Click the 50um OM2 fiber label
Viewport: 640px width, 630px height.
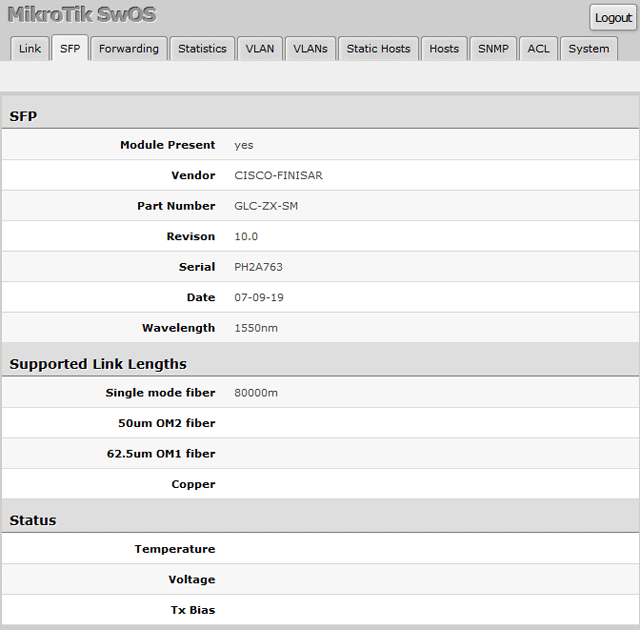167,423
